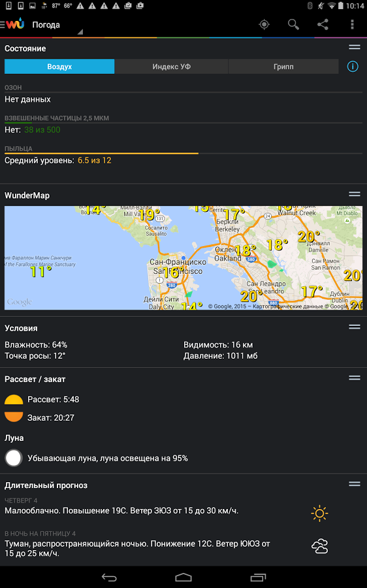Tap the share icon in the toolbar
The width and height of the screenshot is (367, 588).
click(x=323, y=25)
